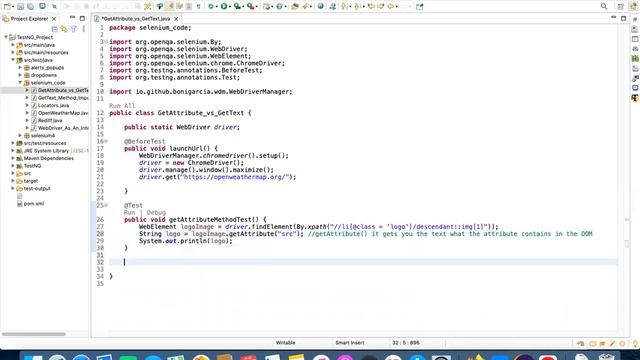Expand the dropdowns package
Image resolution: width=640 pixels, height=360 pixels.
pyautogui.click(x=20, y=75)
